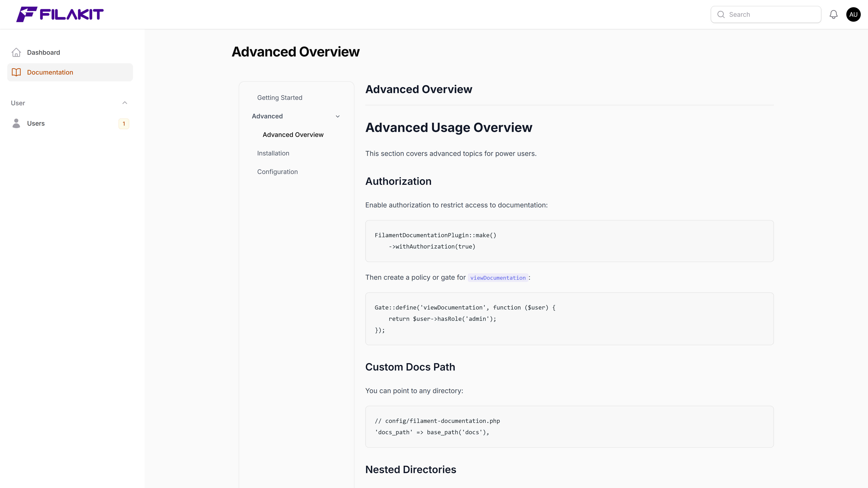Screen dimensions: 868x488
Task: Click the large Advanced Overview page title
Action: [296, 52]
